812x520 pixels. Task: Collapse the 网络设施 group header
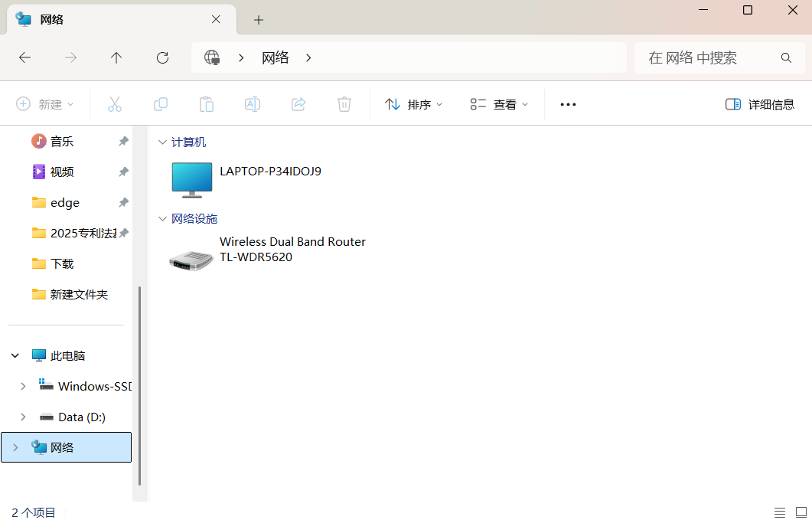(162, 219)
